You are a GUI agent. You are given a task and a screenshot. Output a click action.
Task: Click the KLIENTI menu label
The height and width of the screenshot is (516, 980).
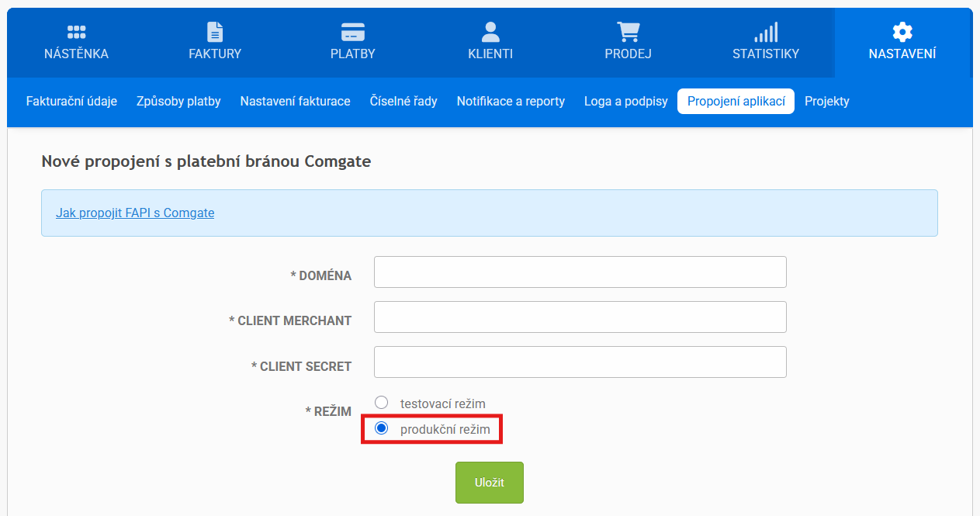pos(490,54)
